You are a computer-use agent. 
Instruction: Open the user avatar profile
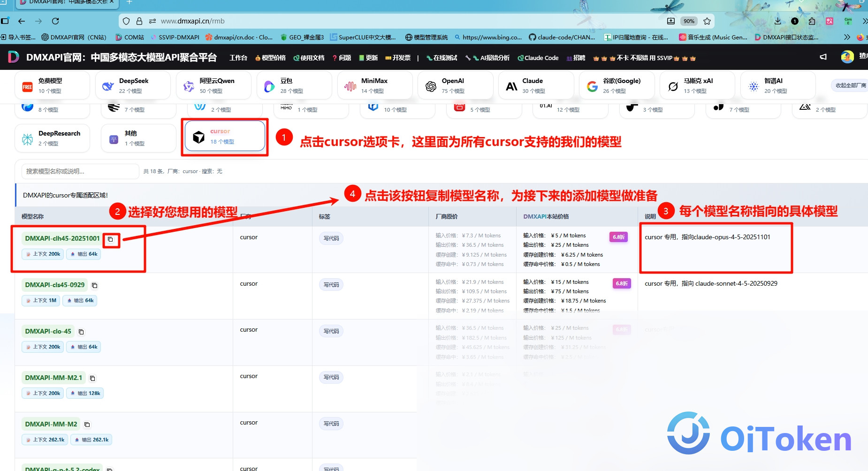pos(847,57)
